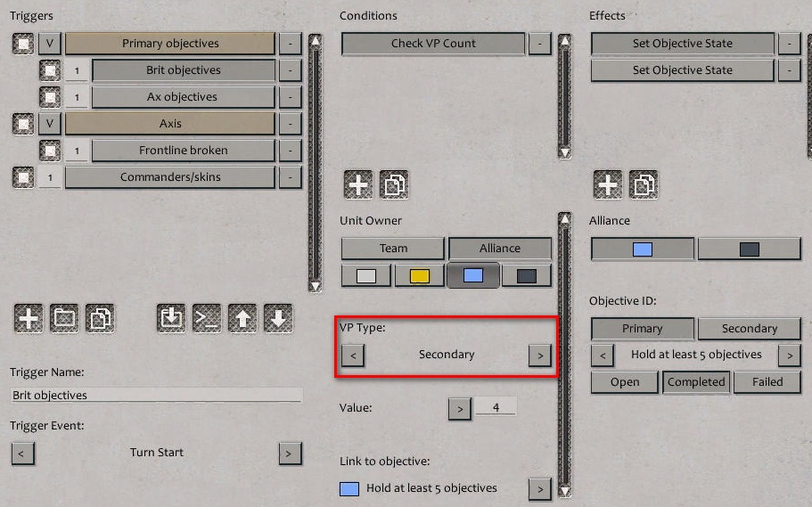
Task: Remove the first Set Objective State effect
Action: [x=789, y=44]
